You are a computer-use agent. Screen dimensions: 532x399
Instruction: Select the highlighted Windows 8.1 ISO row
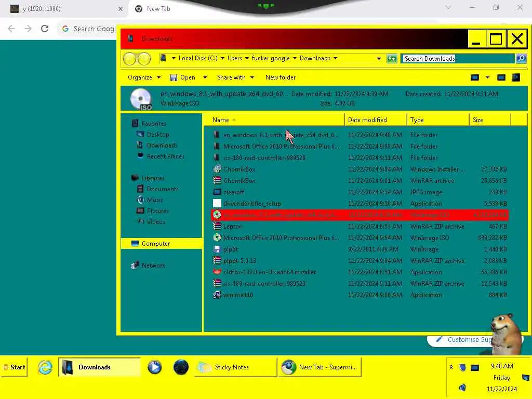click(x=360, y=215)
